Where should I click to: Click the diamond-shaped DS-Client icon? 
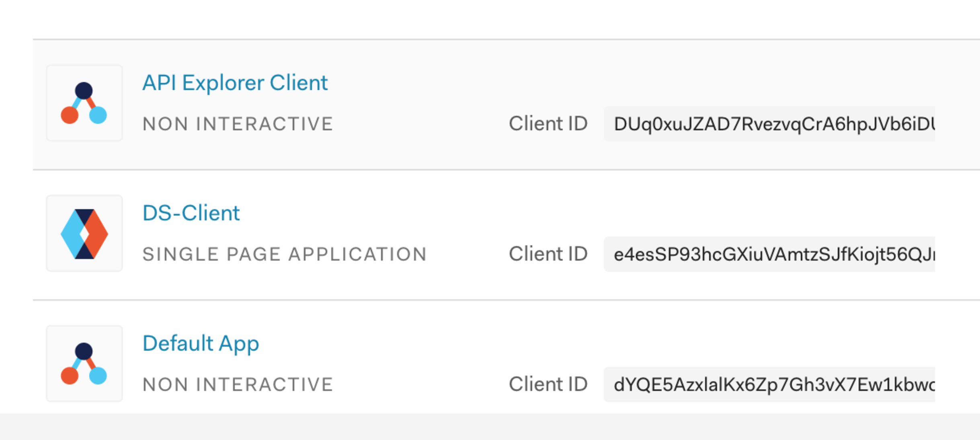tap(84, 232)
